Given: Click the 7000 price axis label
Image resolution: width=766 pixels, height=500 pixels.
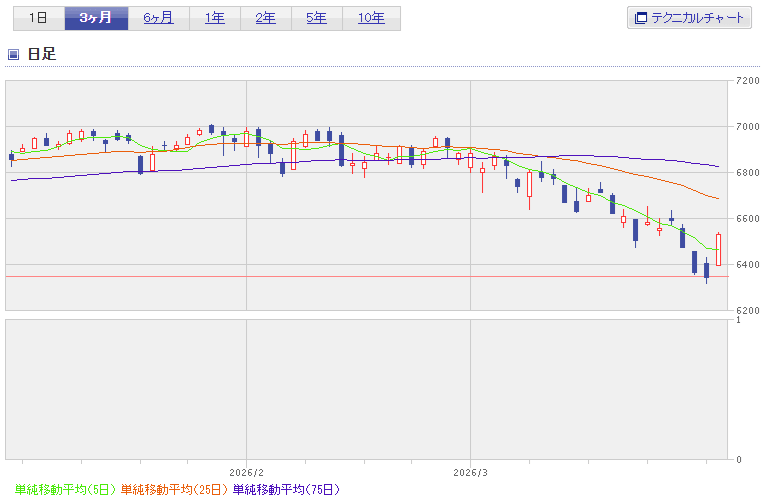Looking at the screenshot, I should [x=747, y=127].
